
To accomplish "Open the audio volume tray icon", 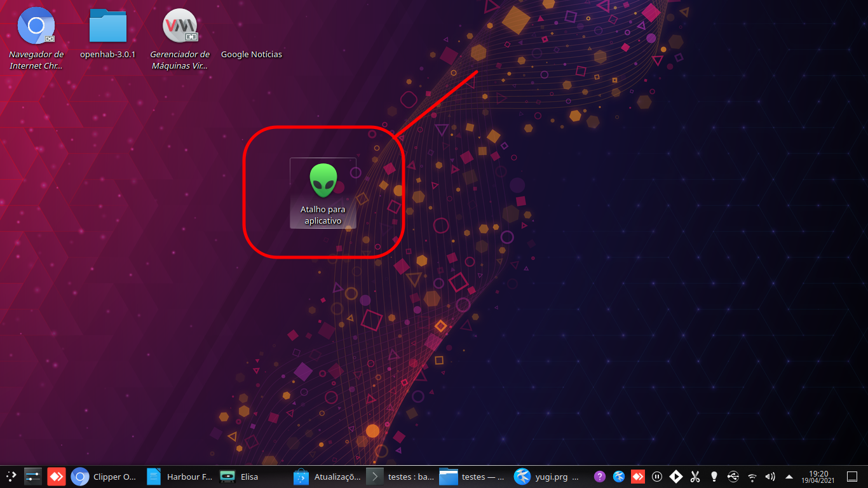I will (771, 477).
